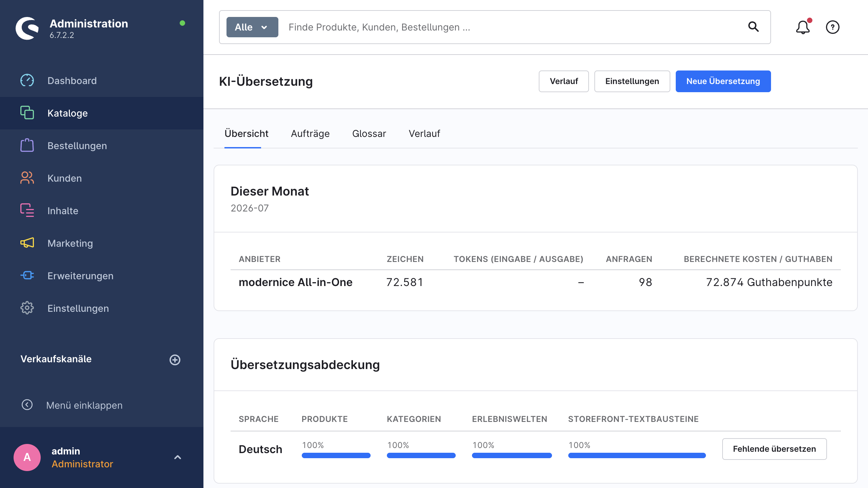
Task: Click the ERLEBNISWELTEN column header
Action: coord(510,419)
